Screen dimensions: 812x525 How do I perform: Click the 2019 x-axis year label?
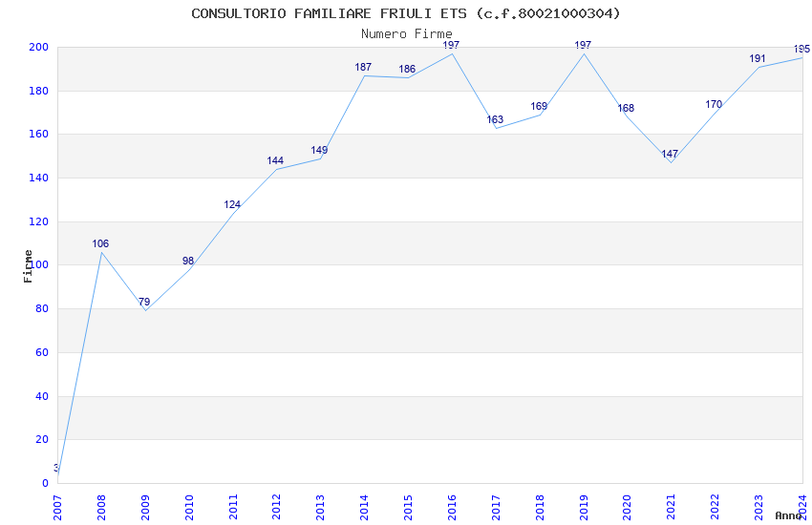[584, 508]
